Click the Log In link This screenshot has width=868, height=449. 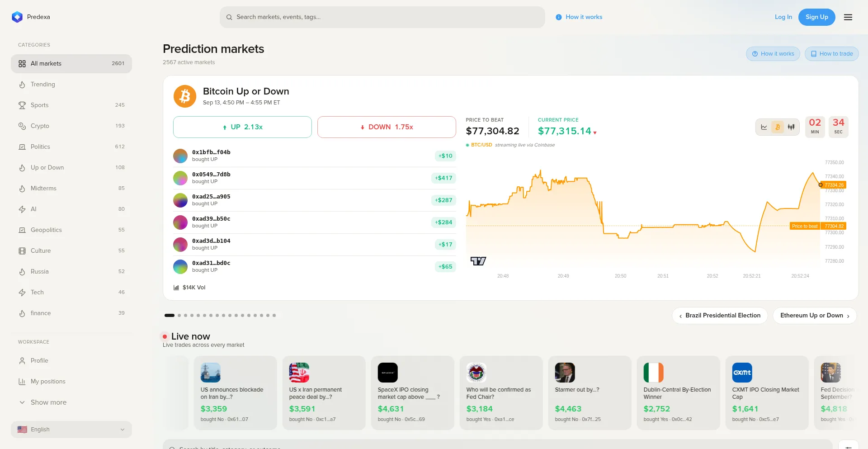(783, 17)
